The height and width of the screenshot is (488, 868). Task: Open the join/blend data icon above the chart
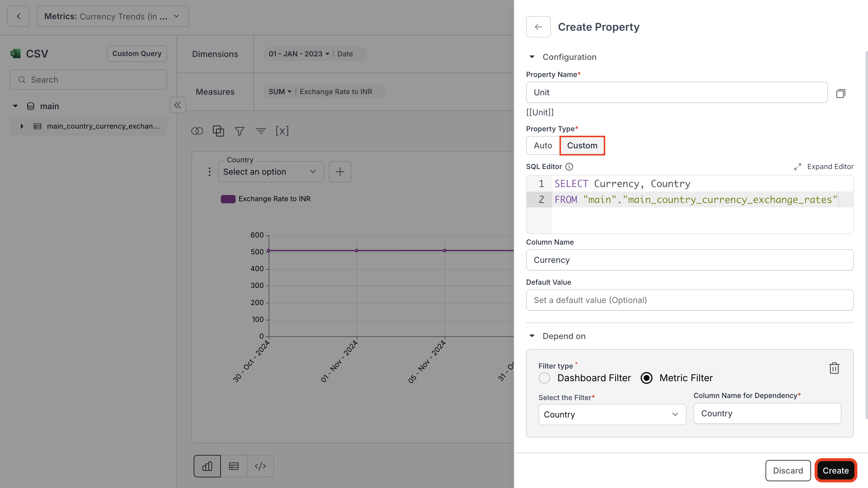198,131
